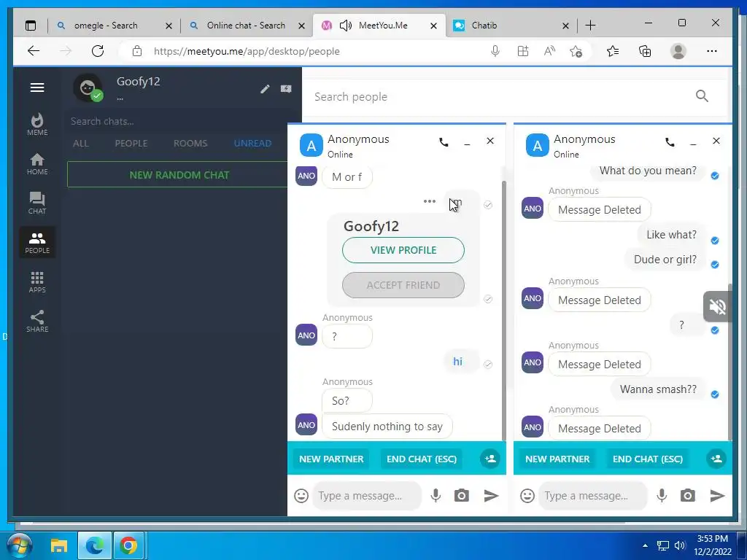
Task: Switch to Online chat - Search browser tab
Action: point(246,26)
